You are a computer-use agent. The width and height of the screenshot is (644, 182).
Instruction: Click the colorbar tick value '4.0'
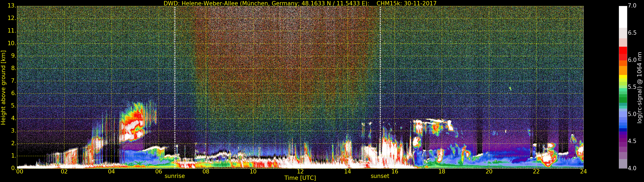click(x=632, y=168)
